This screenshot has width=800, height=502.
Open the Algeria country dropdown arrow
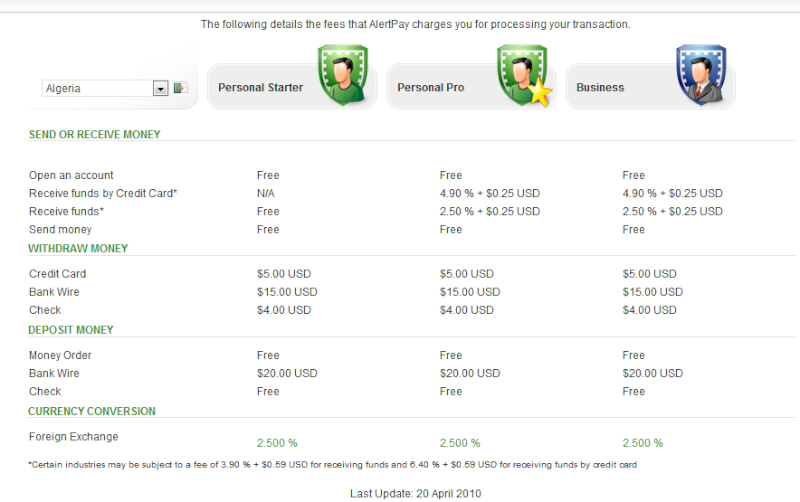tap(160, 89)
